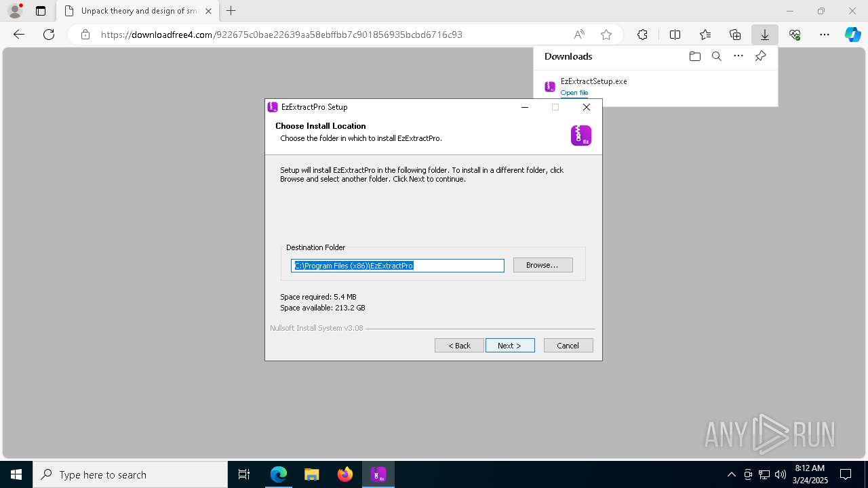868x488 pixels.
Task: Open the notification center icon
Action: pyautogui.click(x=846, y=474)
